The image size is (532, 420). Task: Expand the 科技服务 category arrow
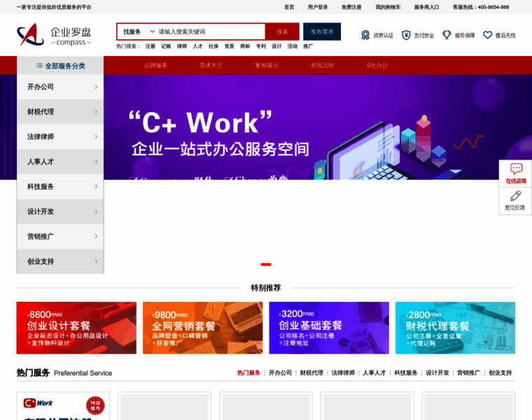pos(96,187)
